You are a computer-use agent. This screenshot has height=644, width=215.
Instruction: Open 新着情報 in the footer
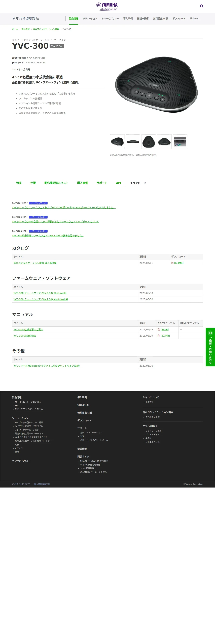click(x=82, y=449)
